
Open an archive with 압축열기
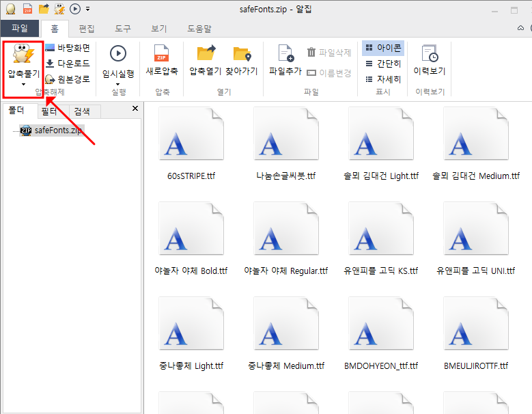[x=206, y=60]
